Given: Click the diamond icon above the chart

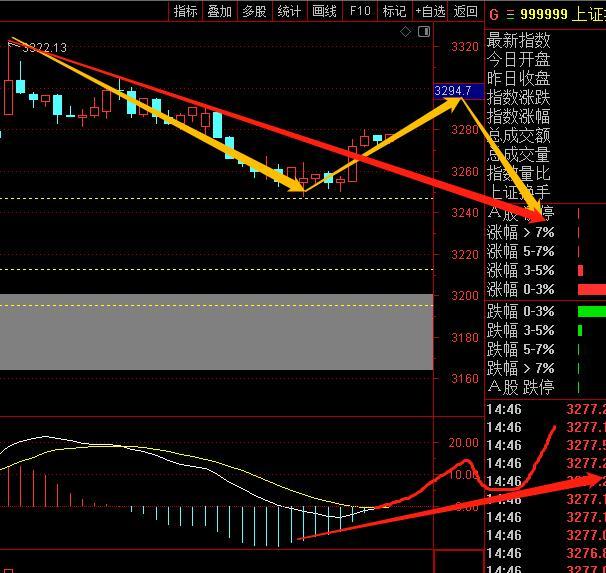Looking at the screenshot, I should click(x=405, y=32).
